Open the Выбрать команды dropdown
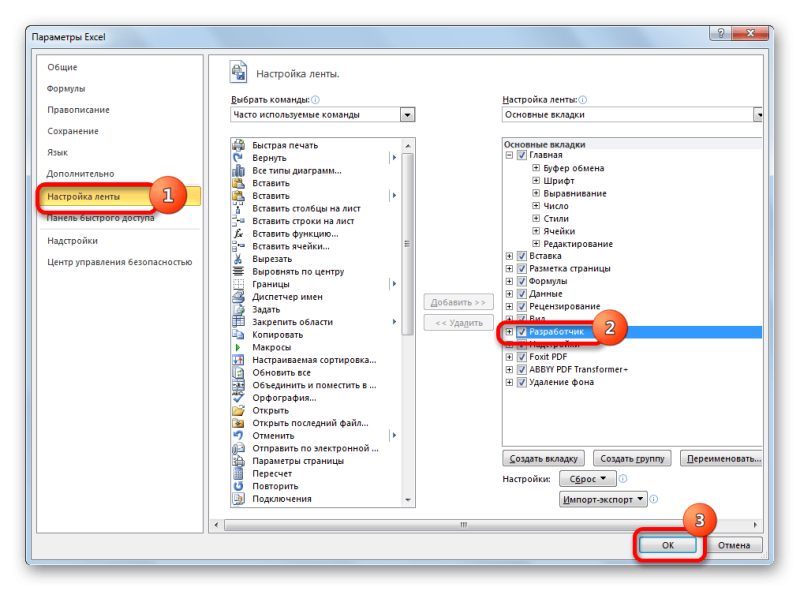This screenshot has width=800, height=591. (407, 115)
